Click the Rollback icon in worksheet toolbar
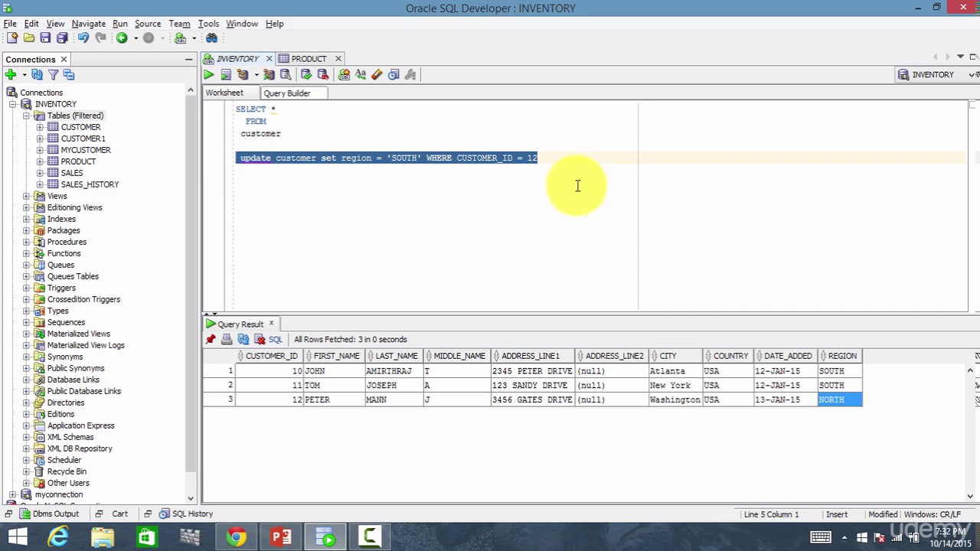 (323, 74)
